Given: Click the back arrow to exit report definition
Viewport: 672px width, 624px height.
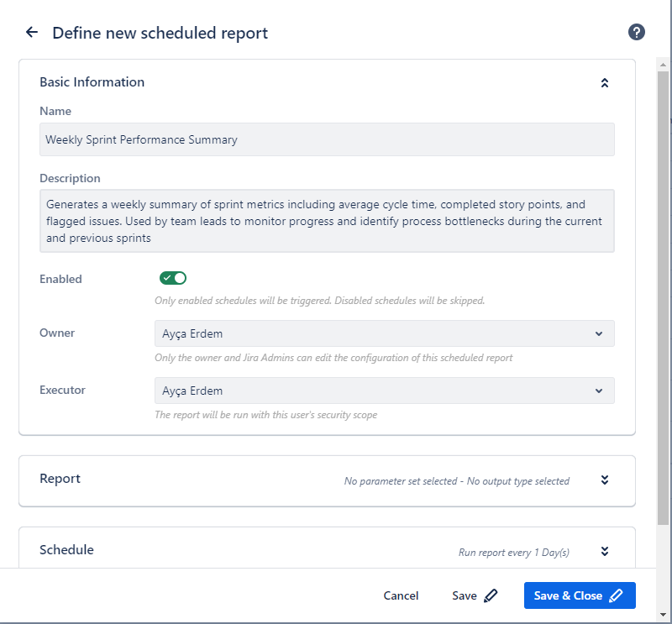Looking at the screenshot, I should pyautogui.click(x=31, y=32).
